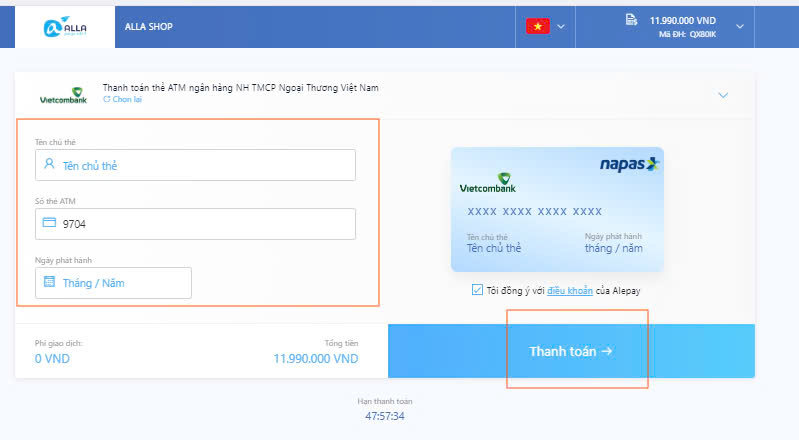
Task: Expand the order details chevron in the header
Action: pyautogui.click(x=740, y=27)
